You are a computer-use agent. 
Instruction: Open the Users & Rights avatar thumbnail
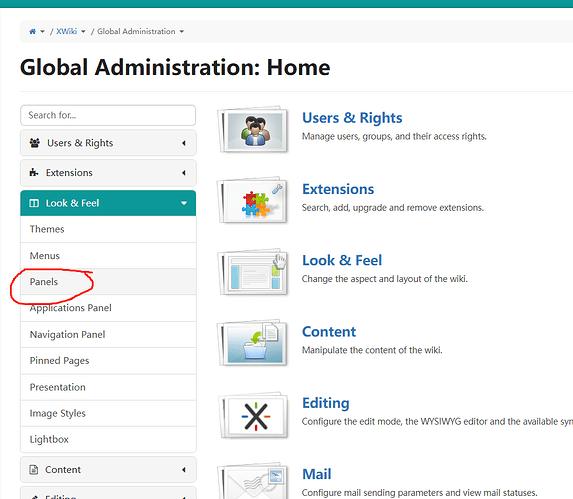pos(254,131)
